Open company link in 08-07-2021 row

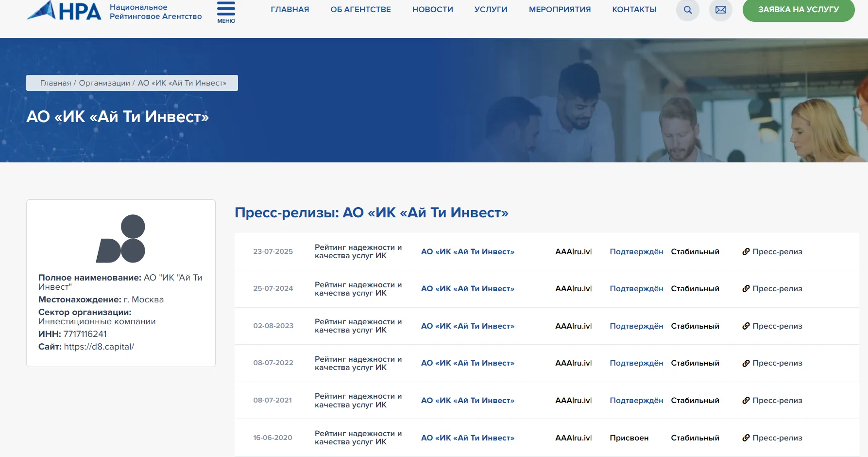pyautogui.click(x=467, y=400)
